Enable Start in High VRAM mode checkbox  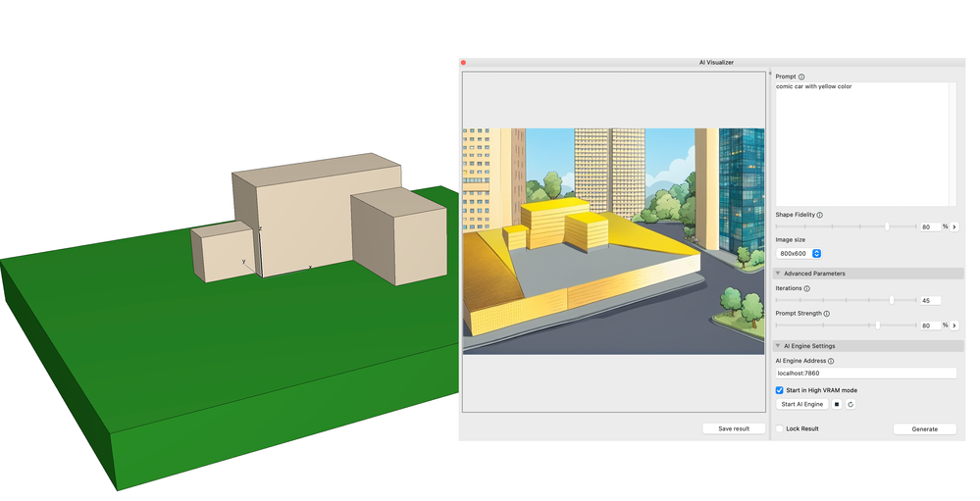pos(779,390)
